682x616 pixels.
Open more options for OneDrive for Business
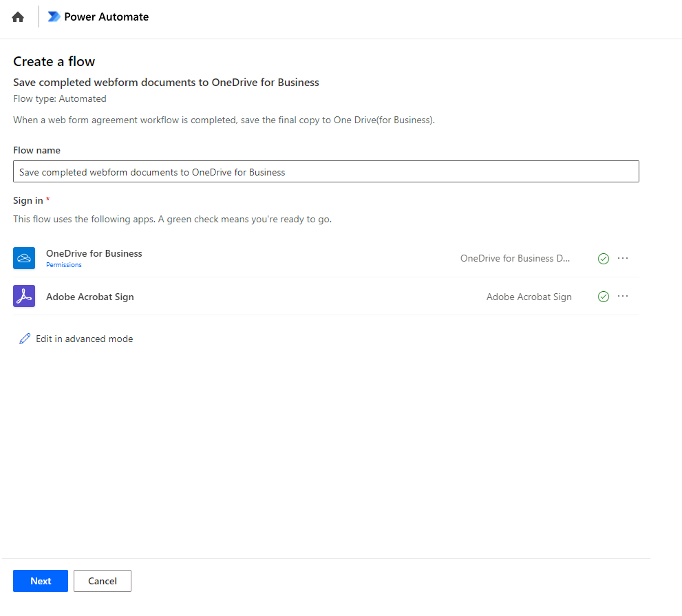coord(623,258)
